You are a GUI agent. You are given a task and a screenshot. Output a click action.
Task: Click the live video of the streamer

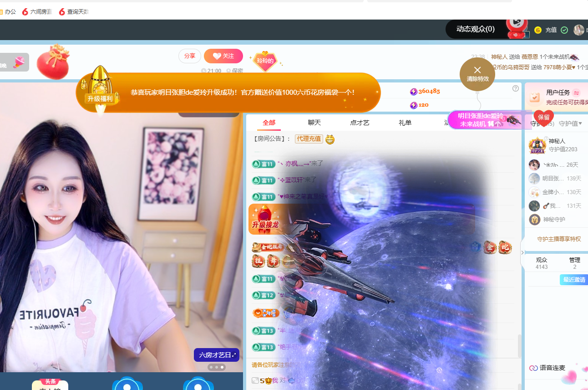point(121,227)
